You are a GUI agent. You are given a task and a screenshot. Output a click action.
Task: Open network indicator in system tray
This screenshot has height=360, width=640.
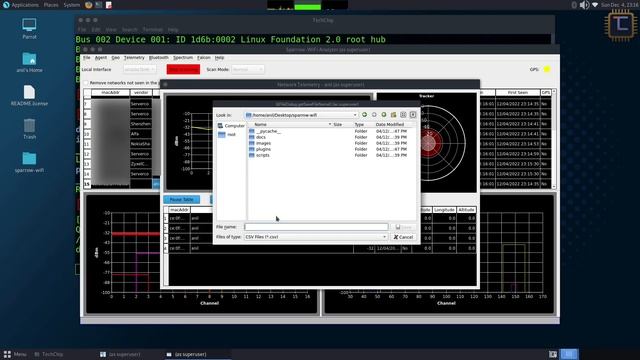coord(595,5)
